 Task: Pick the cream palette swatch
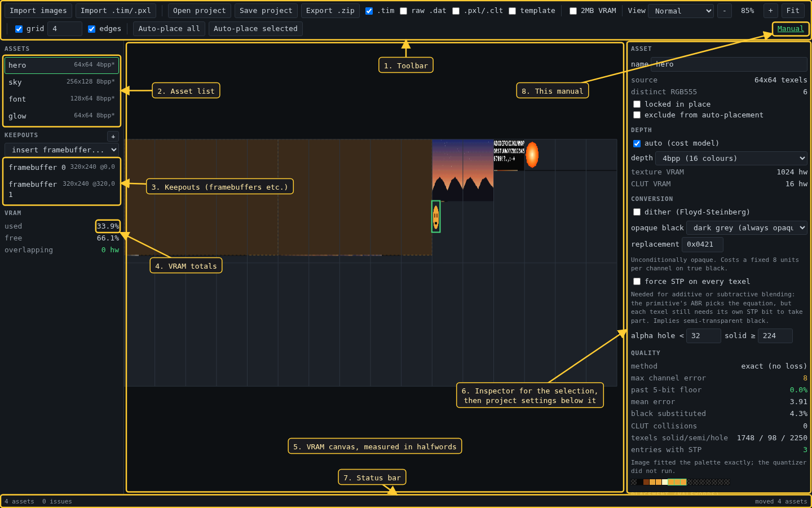click(x=665, y=482)
